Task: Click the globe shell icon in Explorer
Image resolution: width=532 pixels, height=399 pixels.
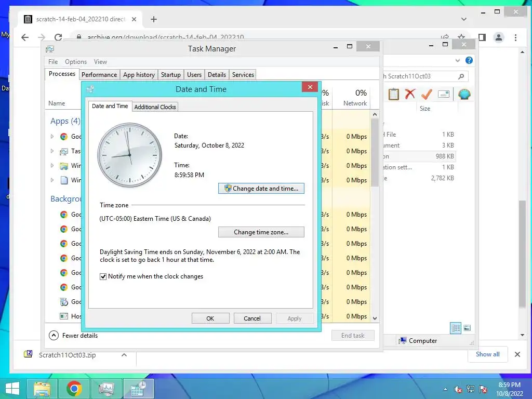Action: tap(464, 94)
